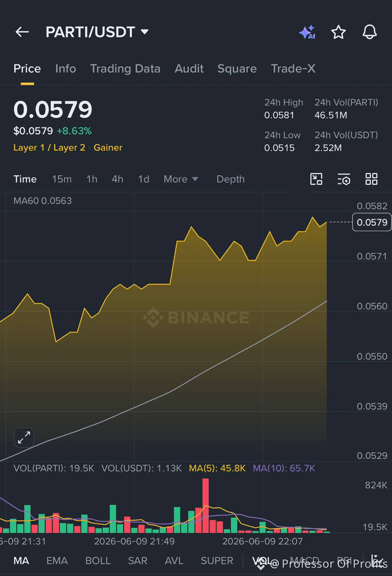Click the MA(10): 65.7K volume label
The image size is (392, 576).
pyautogui.click(x=284, y=468)
